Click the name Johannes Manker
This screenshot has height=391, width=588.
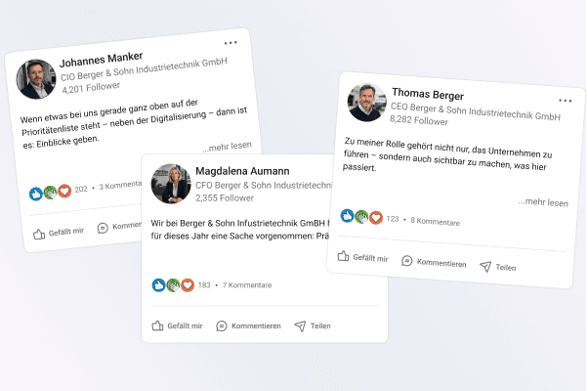pos(102,59)
